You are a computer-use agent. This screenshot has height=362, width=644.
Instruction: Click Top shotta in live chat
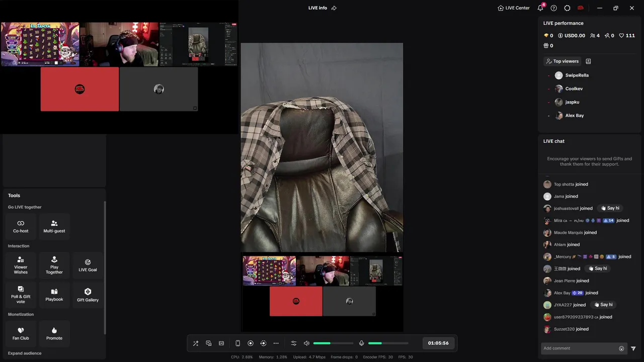[x=564, y=185]
